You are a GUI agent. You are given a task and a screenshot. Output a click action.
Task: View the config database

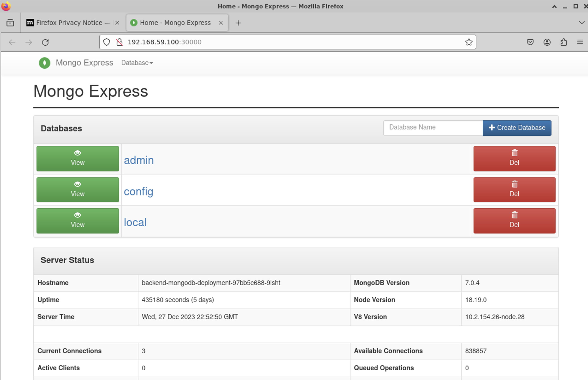pos(77,190)
